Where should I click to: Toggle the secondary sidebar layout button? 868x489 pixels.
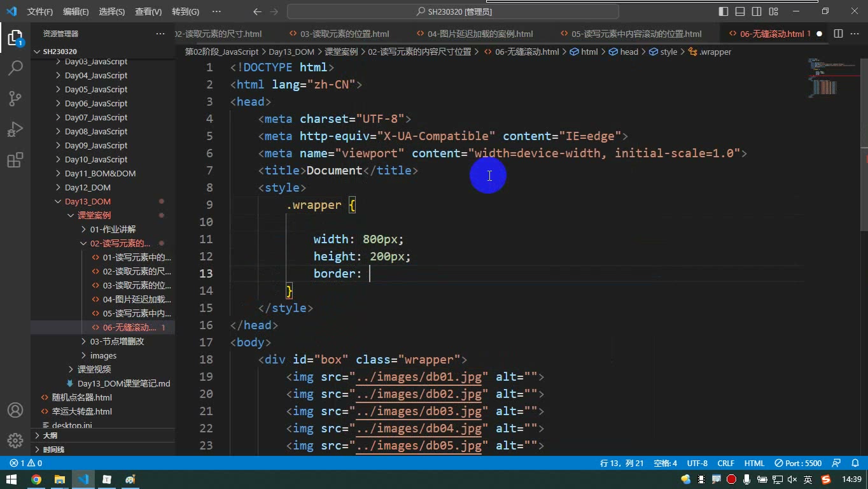757,11
